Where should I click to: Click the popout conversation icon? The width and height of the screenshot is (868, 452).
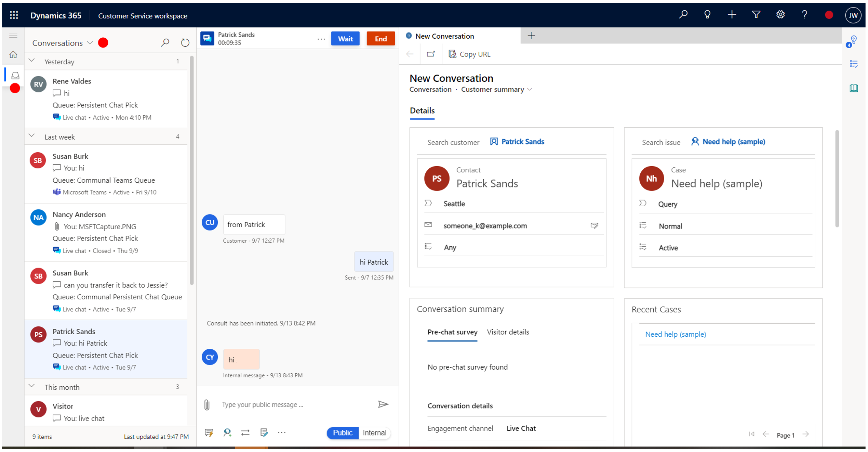[430, 54]
